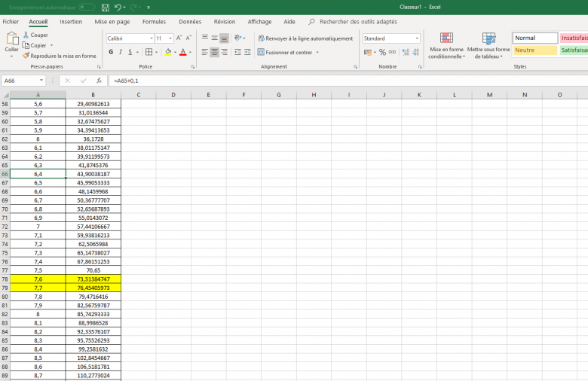
Task: Toggle the Enregistrement automatique switch
Action: (x=87, y=7)
